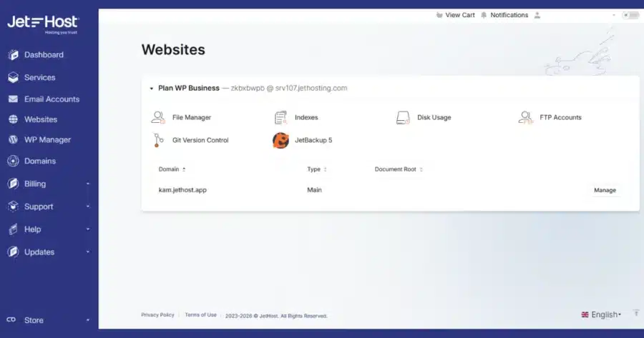Open Dashboard icon in sidebar
Viewport: 644px width, 338px height.
[x=13, y=54]
